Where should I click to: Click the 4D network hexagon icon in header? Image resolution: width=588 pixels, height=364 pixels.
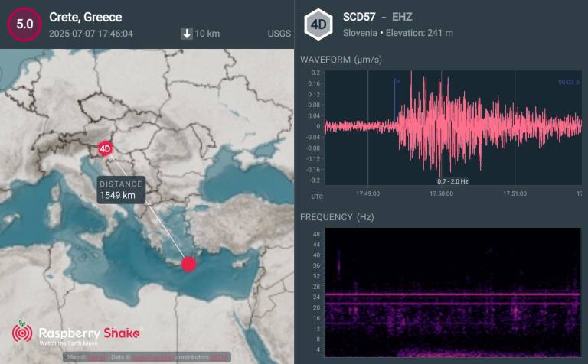[x=318, y=24]
